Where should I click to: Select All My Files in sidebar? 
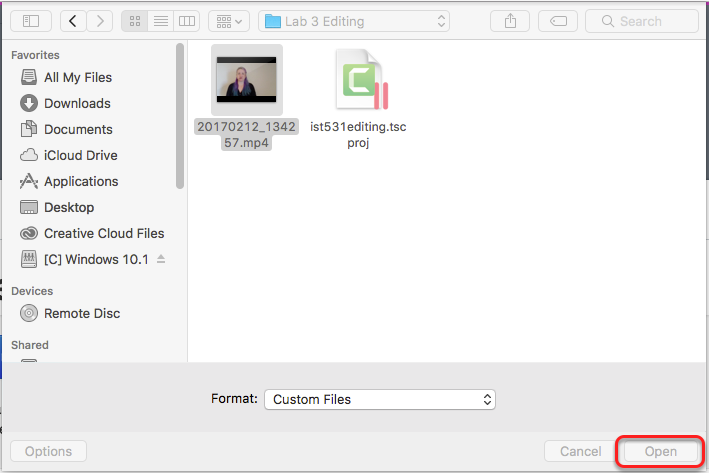pos(77,77)
